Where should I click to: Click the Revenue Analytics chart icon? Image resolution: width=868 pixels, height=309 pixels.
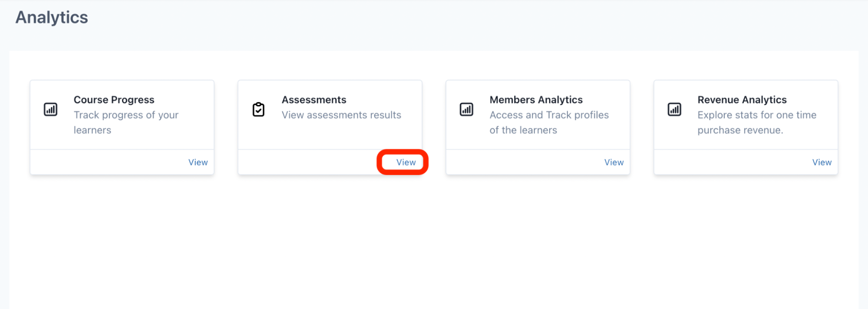click(674, 109)
